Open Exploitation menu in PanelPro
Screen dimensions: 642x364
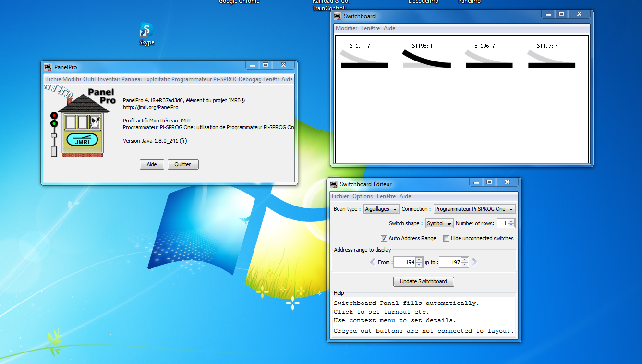157,79
